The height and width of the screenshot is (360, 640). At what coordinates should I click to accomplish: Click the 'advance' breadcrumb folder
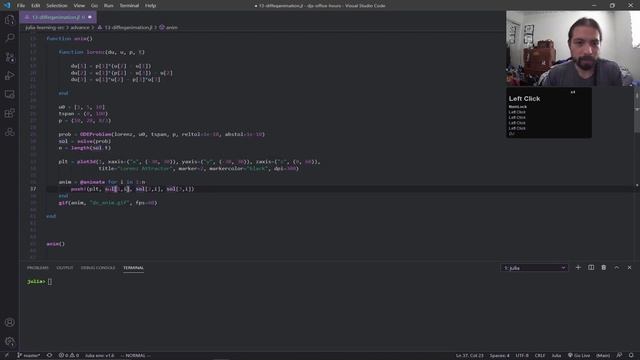click(80, 27)
